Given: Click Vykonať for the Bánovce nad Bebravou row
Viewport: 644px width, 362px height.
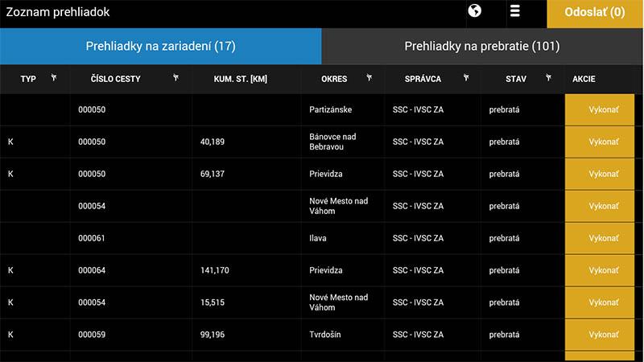Looking at the screenshot, I should 600,142.
